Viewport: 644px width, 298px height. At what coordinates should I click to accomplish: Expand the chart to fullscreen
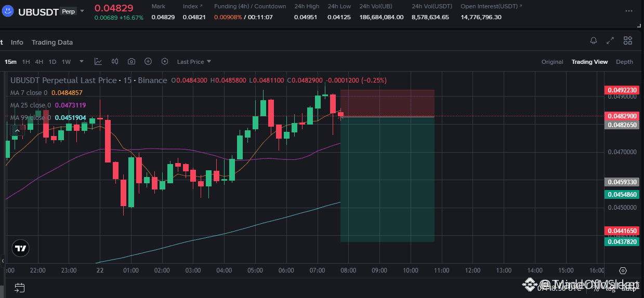point(610,40)
